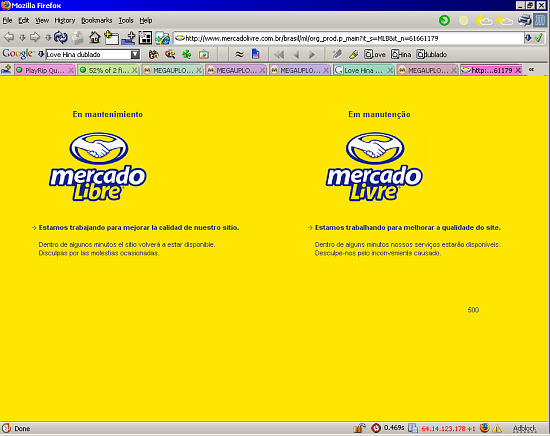Toggle the blue sidebar panel icon
Image resolution: width=550 pixels, height=436 pixels.
[540, 20]
